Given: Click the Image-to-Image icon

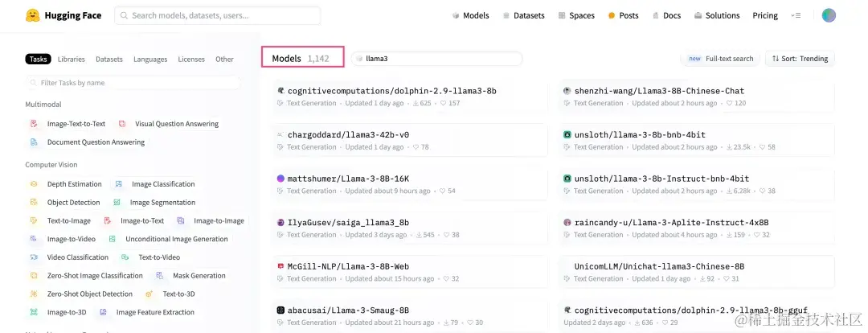Looking at the screenshot, I should click(x=181, y=220).
